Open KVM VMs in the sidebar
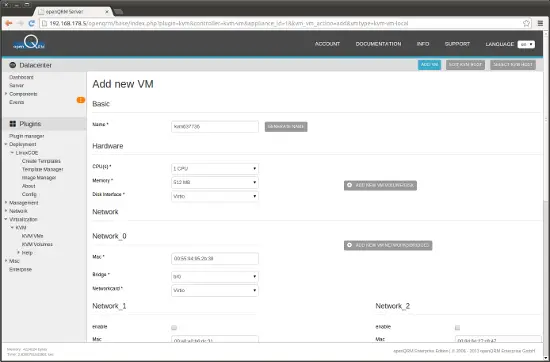 pos(33,236)
